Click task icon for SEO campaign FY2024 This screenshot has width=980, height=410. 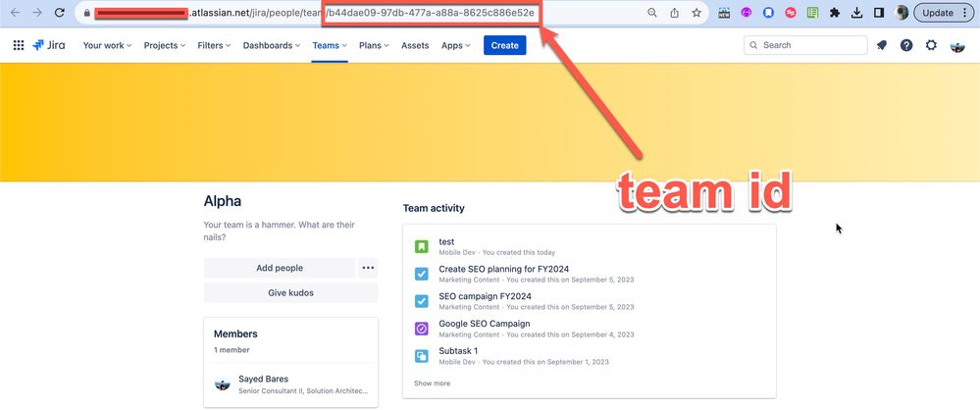click(x=422, y=301)
